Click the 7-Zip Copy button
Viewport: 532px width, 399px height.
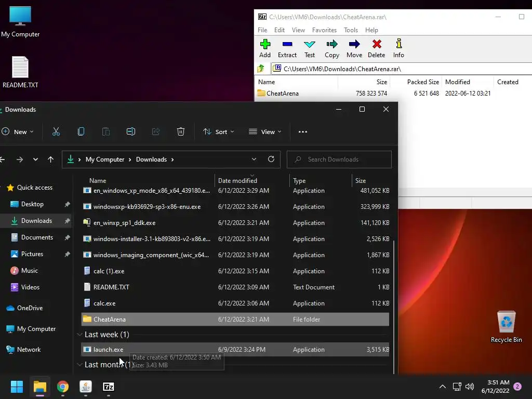332,48
